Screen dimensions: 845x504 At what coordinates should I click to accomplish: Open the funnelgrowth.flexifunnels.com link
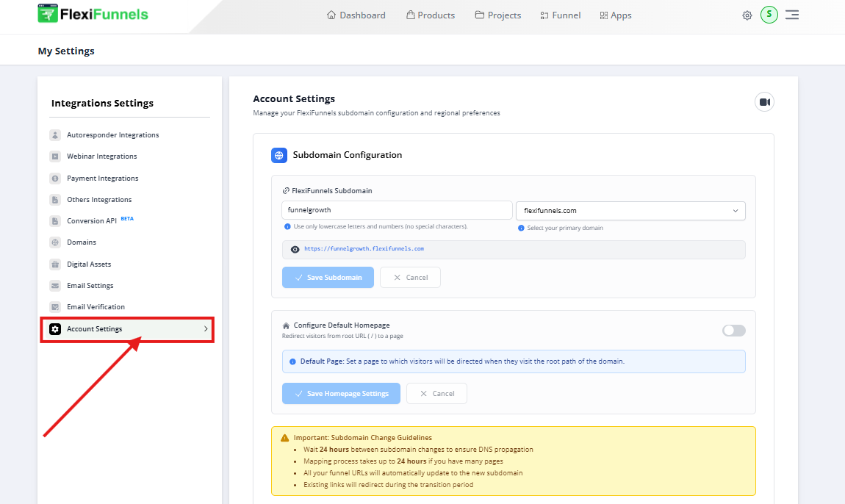tap(364, 249)
